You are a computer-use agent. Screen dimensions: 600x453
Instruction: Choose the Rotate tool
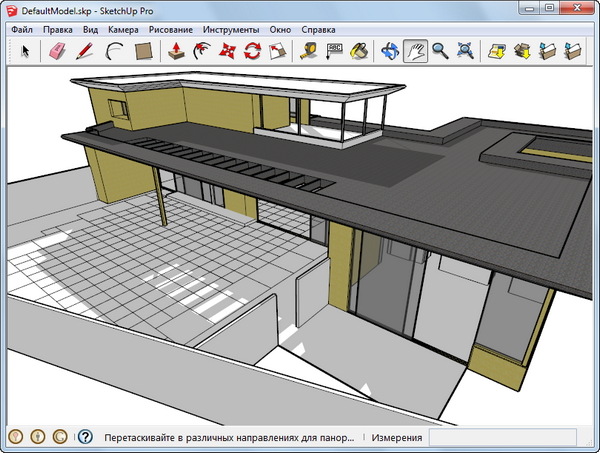coord(253,52)
